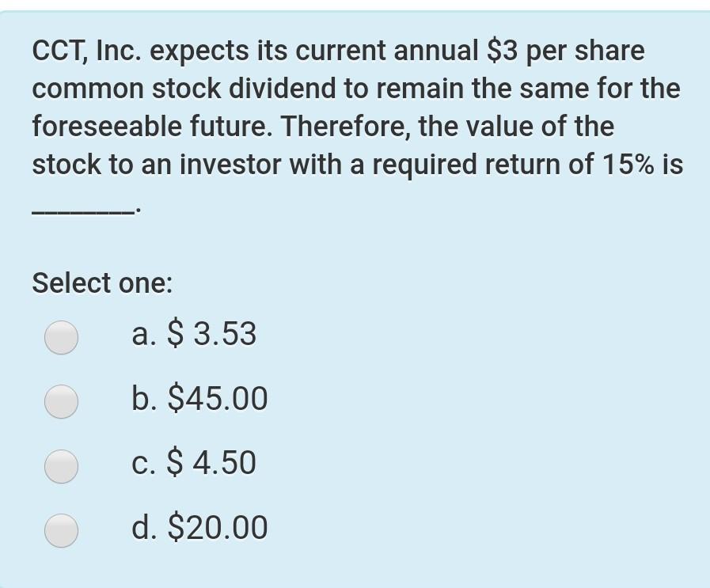This screenshot has height=588, width=710.
Task: Select radio button for option d
Action: coord(61,528)
